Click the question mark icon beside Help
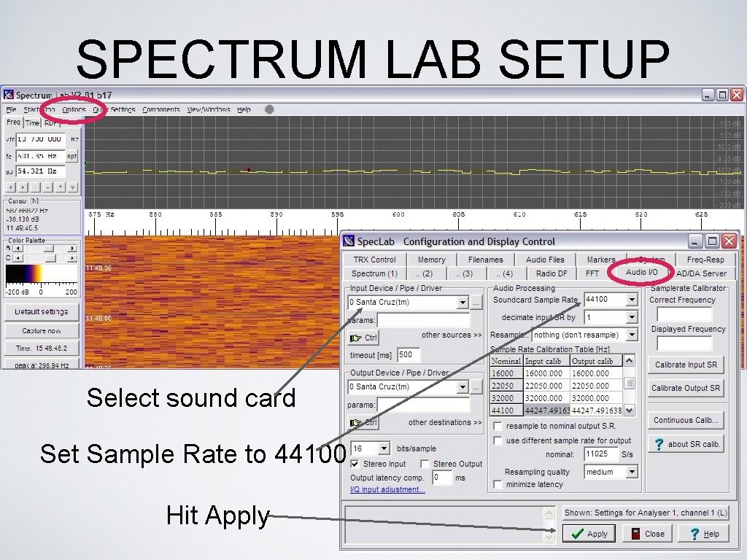This screenshot has width=747, height=560. click(x=695, y=534)
